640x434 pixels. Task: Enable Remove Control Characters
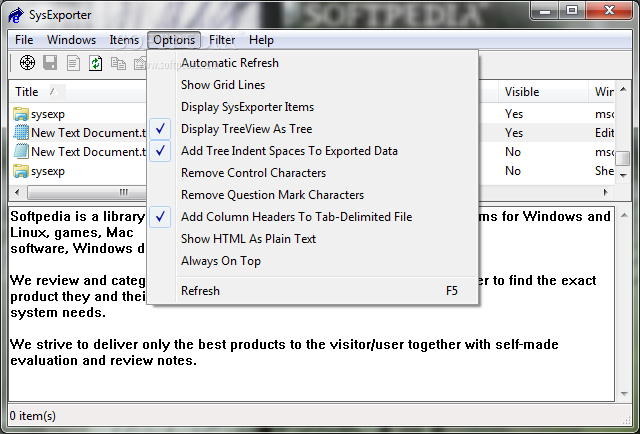[x=312, y=173]
